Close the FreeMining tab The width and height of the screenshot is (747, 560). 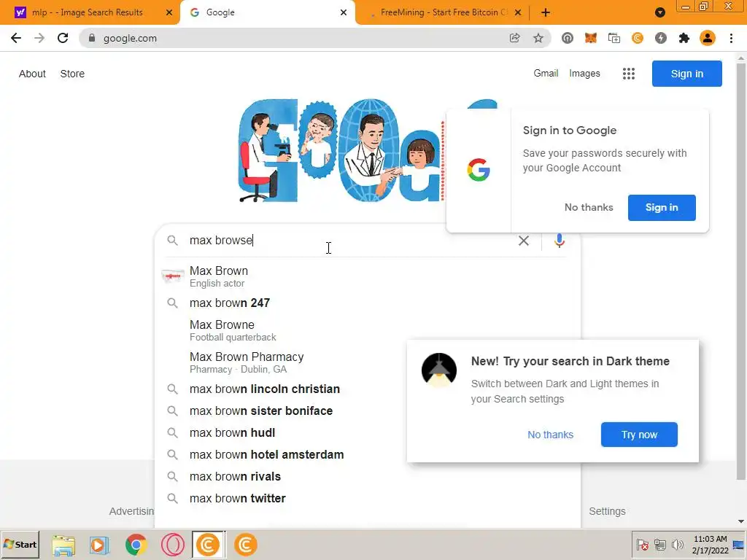tap(518, 12)
